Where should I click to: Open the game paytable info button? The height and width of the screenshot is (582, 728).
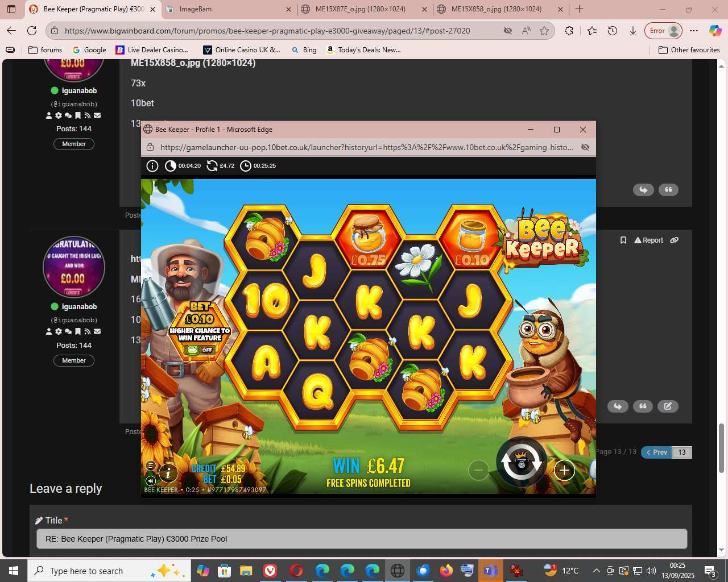click(168, 472)
